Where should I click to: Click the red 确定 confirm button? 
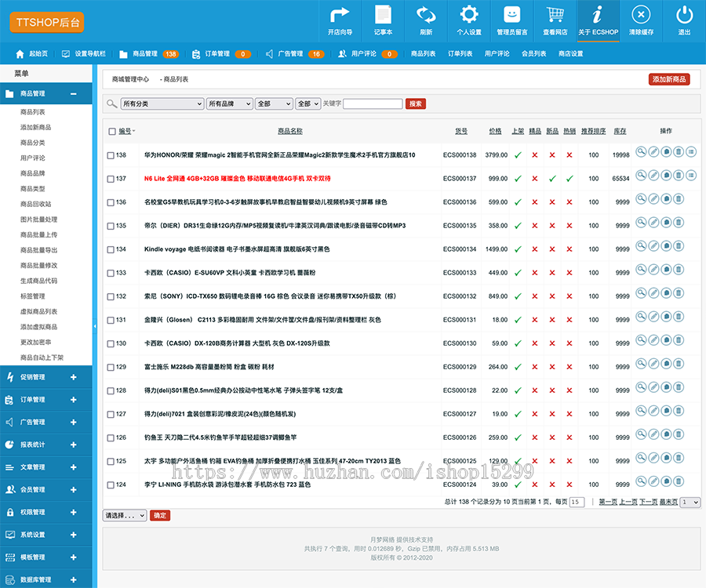point(160,516)
